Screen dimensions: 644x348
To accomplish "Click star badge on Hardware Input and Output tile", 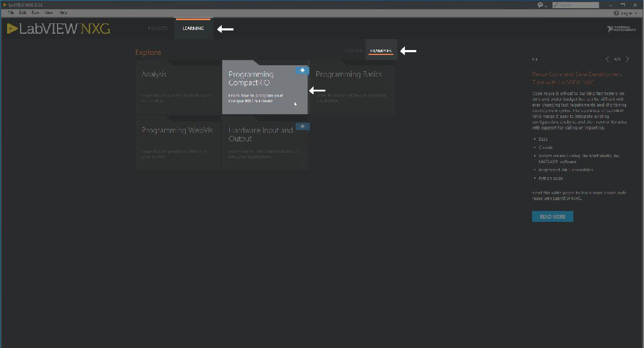I will (x=302, y=126).
